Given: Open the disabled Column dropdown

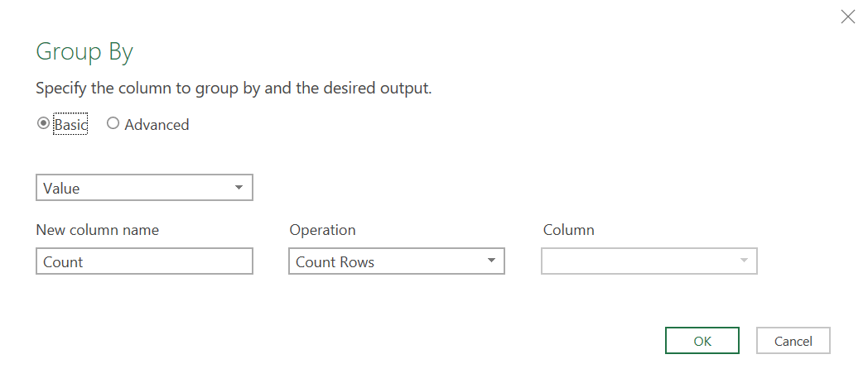Looking at the screenshot, I should tap(649, 261).
